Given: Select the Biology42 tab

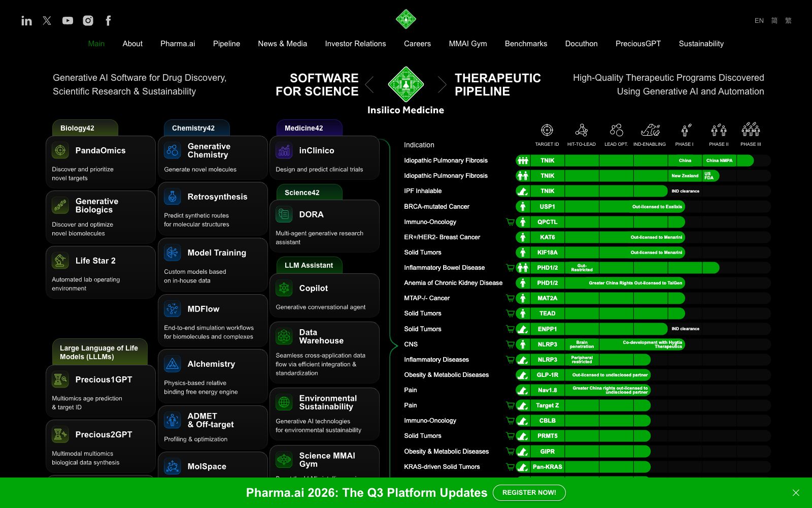Looking at the screenshot, I should pos(85,128).
